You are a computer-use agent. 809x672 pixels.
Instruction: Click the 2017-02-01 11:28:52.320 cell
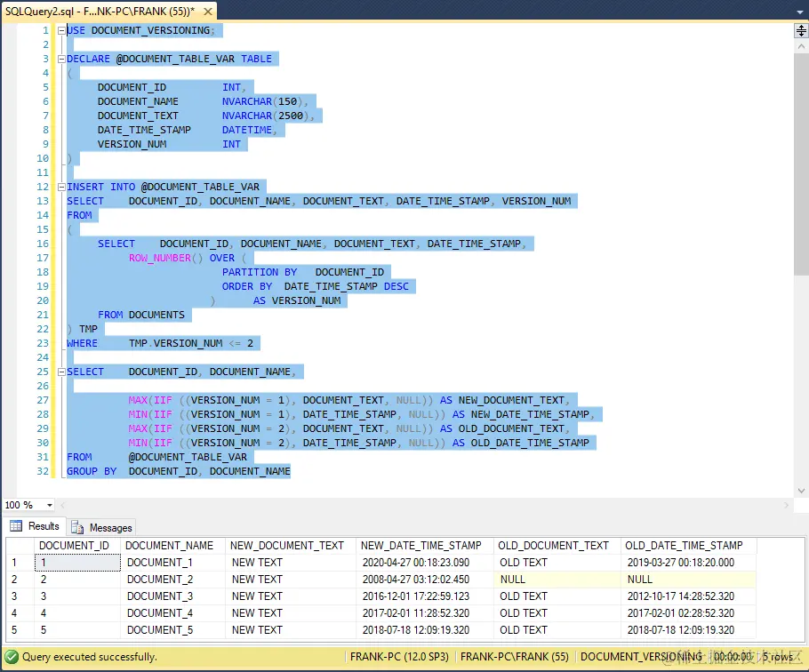point(425,613)
